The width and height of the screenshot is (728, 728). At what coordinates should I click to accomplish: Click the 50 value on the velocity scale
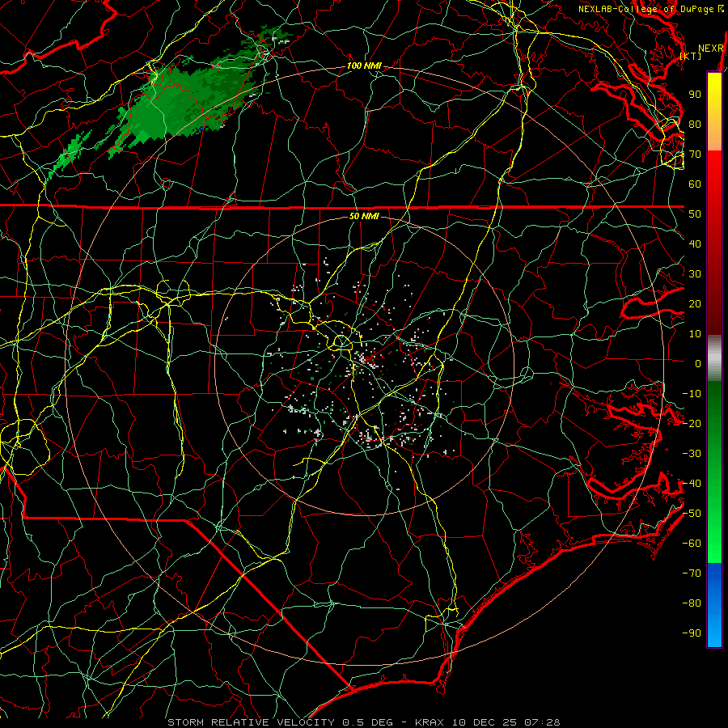tap(695, 214)
